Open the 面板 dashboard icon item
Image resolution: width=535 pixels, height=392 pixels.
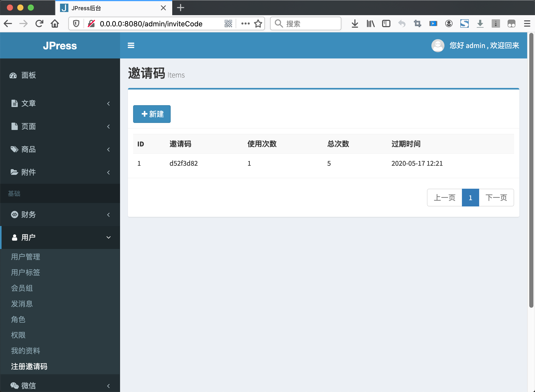point(13,75)
